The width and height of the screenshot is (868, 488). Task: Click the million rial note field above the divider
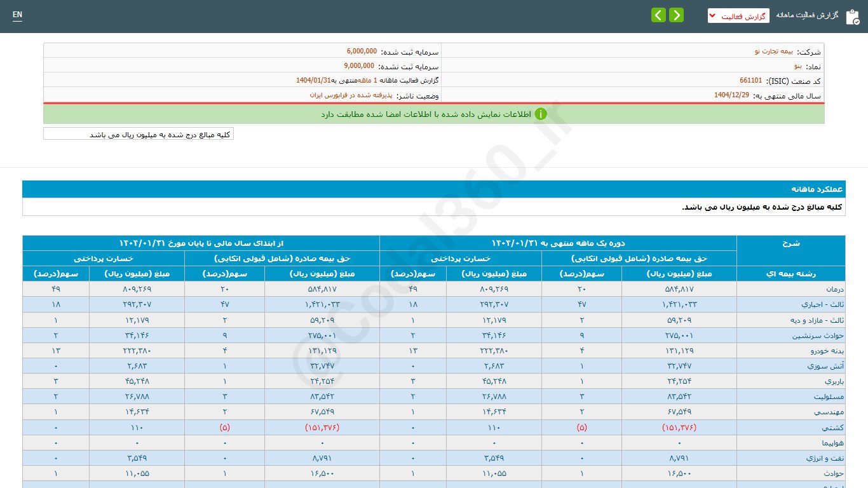click(x=139, y=134)
